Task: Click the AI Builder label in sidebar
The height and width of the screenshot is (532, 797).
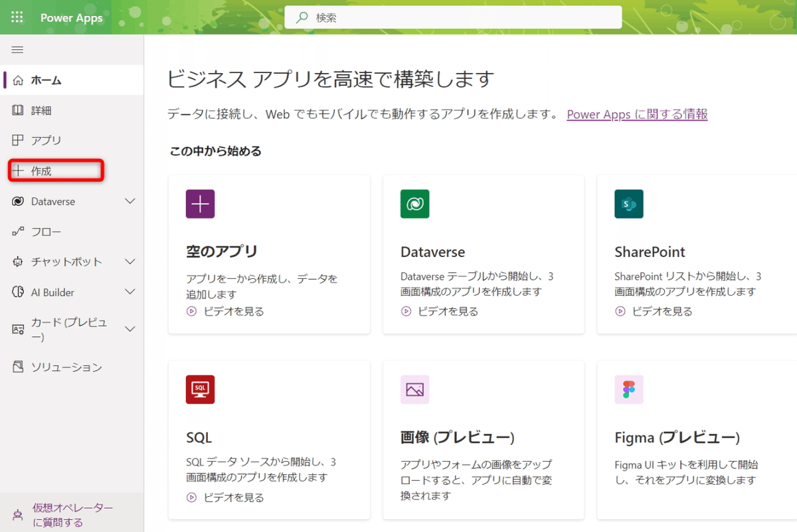Action: (52, 292)
